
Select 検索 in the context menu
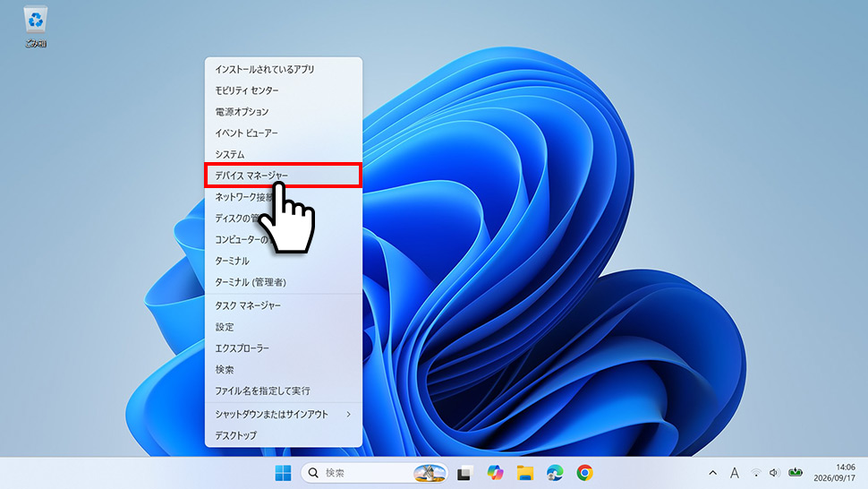pyautogui.click(x=284, y=369)
